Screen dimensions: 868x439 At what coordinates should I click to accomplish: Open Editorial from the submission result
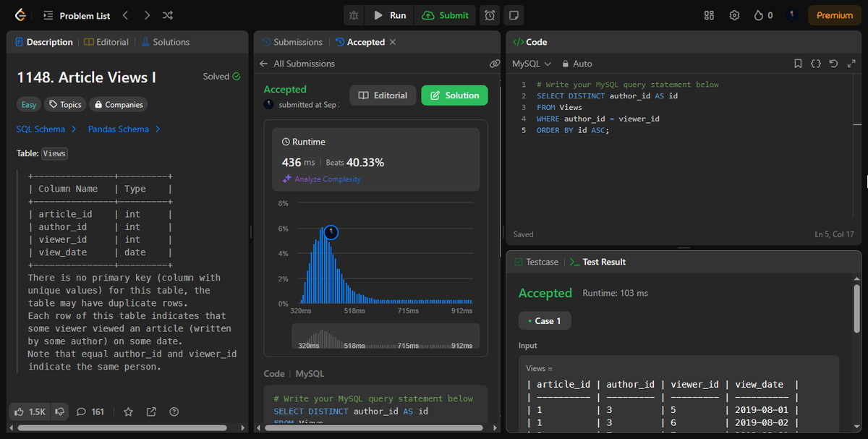pyautogui.click(x=383, y=95)
